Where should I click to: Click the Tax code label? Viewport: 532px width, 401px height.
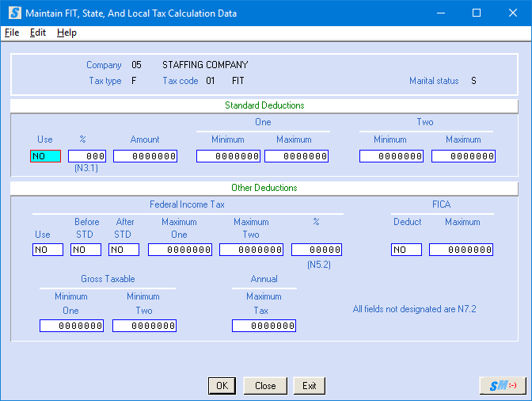180,81
